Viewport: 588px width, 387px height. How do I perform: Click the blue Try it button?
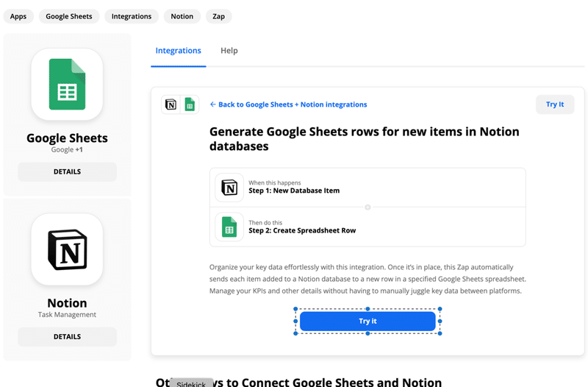click(367, 321)
